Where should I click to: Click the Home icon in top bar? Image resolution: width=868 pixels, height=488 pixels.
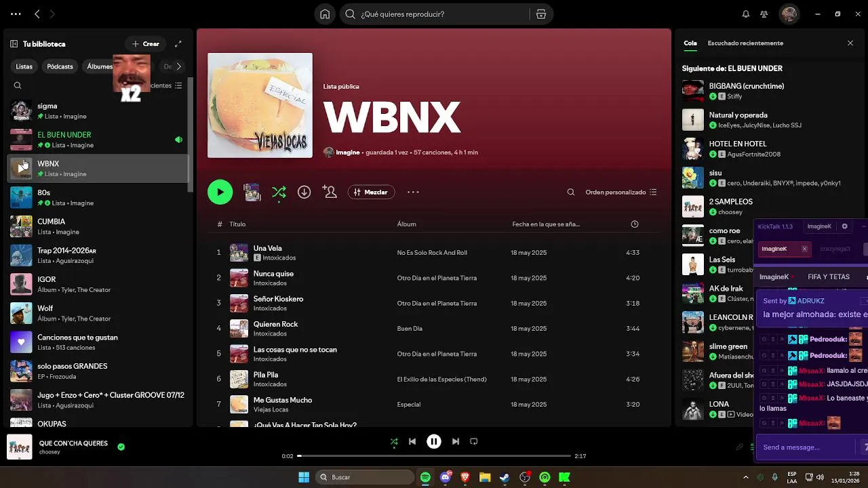325,14
